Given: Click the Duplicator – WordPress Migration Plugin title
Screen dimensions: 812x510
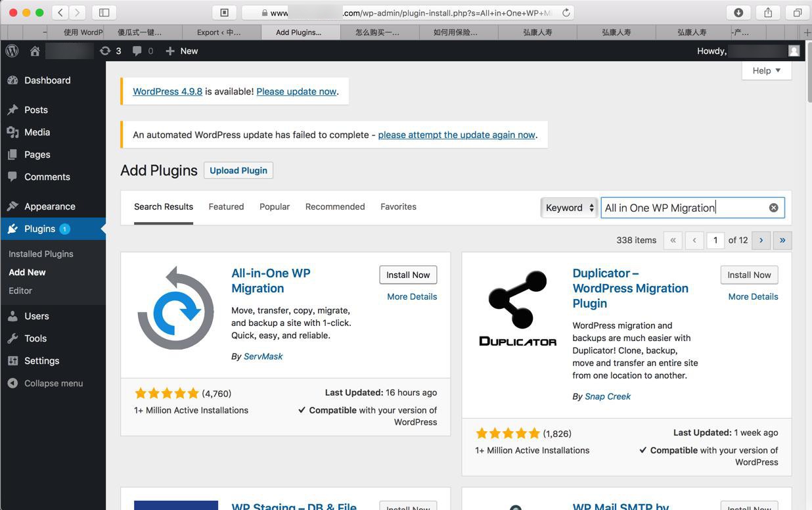Looking at the screenshot, I should point(630,288).
